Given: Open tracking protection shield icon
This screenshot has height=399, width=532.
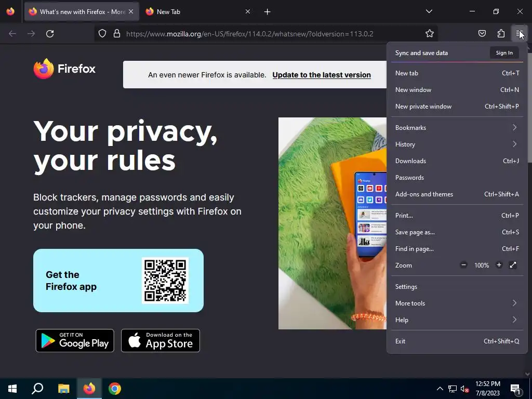Looking at the screenshot, I should (102, 34).
